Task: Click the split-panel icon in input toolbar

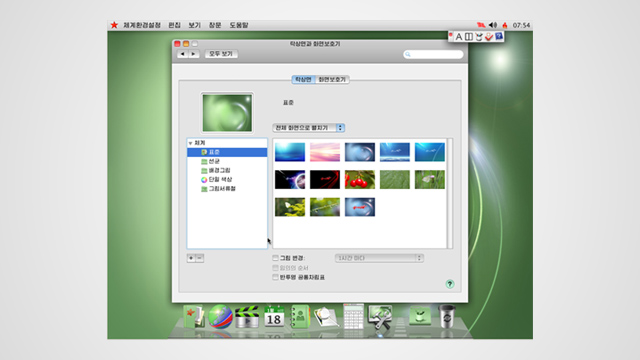Action: pos(469,37)
